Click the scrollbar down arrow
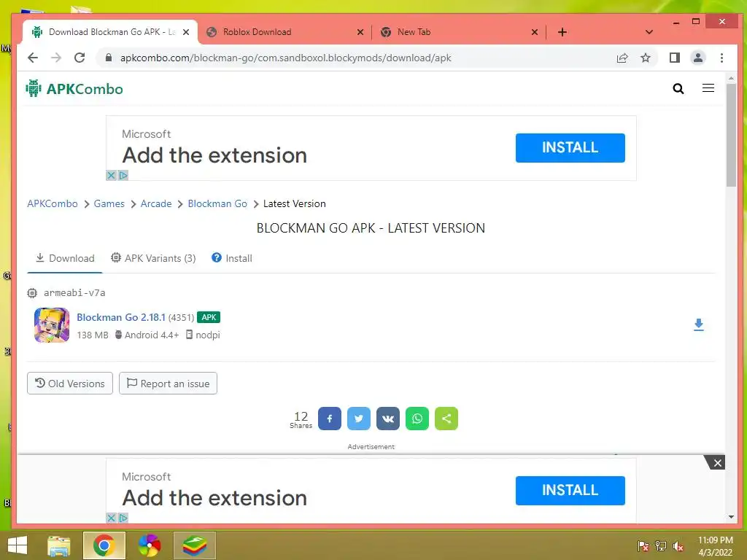 pos(731,517)
